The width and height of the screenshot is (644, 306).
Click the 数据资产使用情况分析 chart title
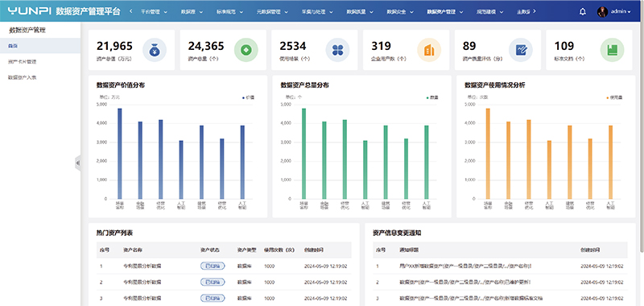tap(494, 85)
